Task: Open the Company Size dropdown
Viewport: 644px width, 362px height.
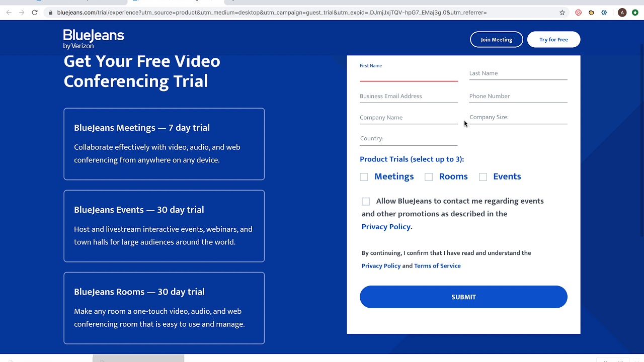Action: pyautogui.click(x=518, y=117)
